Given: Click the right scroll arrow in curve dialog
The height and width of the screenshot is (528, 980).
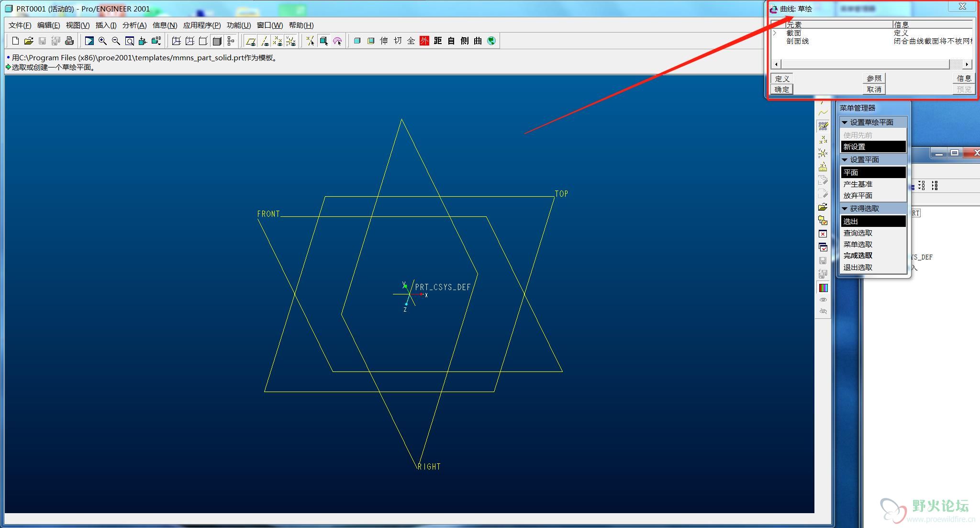Looking at the screenshot, I should point(967,64).
